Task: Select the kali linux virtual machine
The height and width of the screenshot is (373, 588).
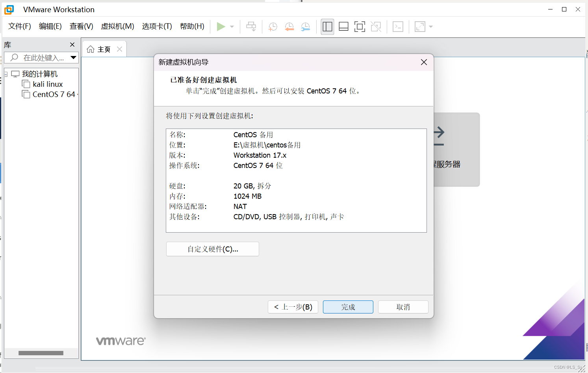Action: click(48, 84)
